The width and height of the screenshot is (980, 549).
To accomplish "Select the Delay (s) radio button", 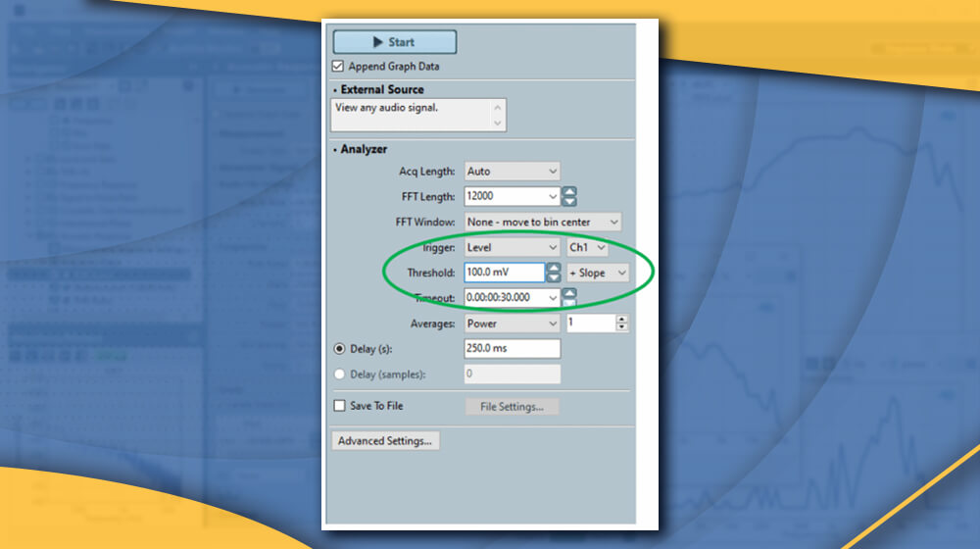I will coord(339,349).
